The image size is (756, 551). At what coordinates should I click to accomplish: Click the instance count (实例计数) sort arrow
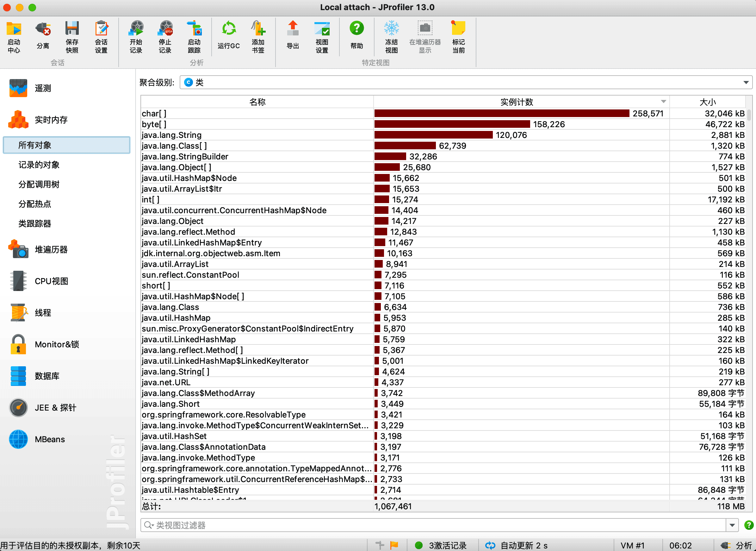[x=663, y=102]
